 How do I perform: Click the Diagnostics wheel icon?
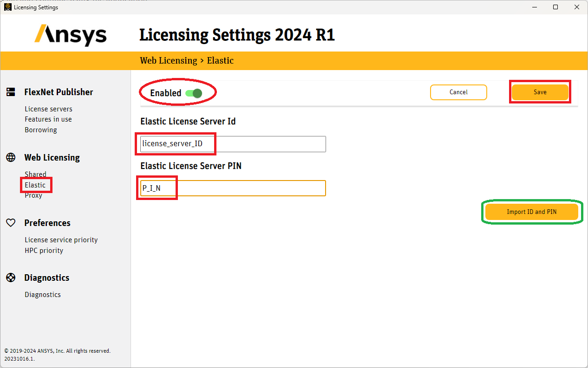11,278
